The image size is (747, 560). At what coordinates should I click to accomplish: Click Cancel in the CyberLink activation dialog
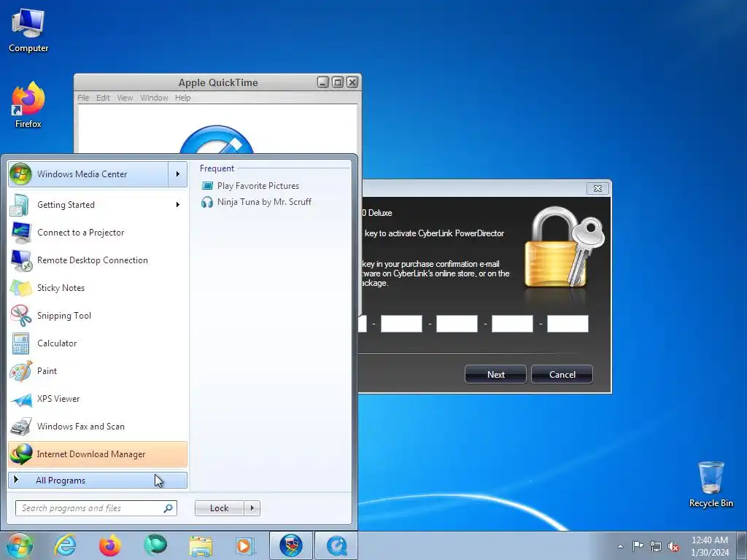[562, 374]
